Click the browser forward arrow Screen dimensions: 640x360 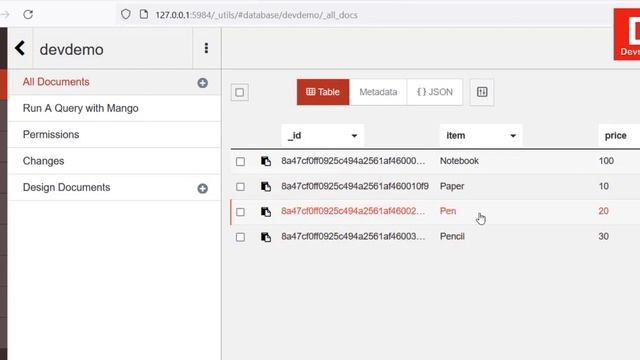click(5, 15)
